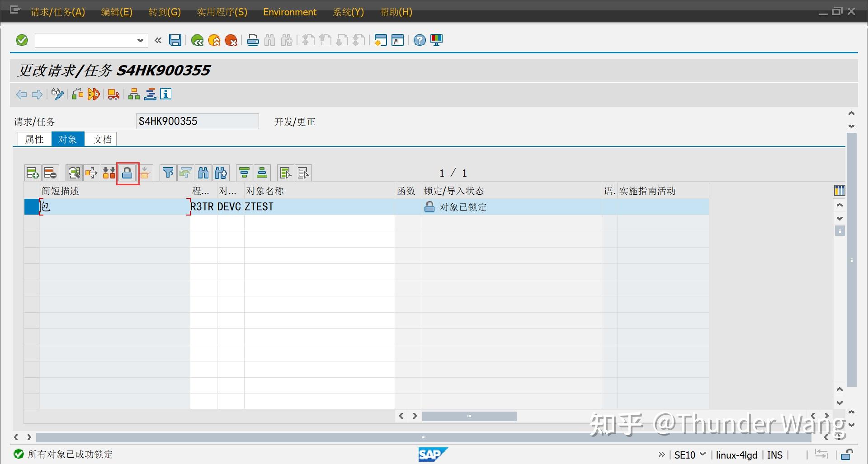
Task: Open the filter icon above the object list
Action: pyautogui.click(x=168, y=173)
